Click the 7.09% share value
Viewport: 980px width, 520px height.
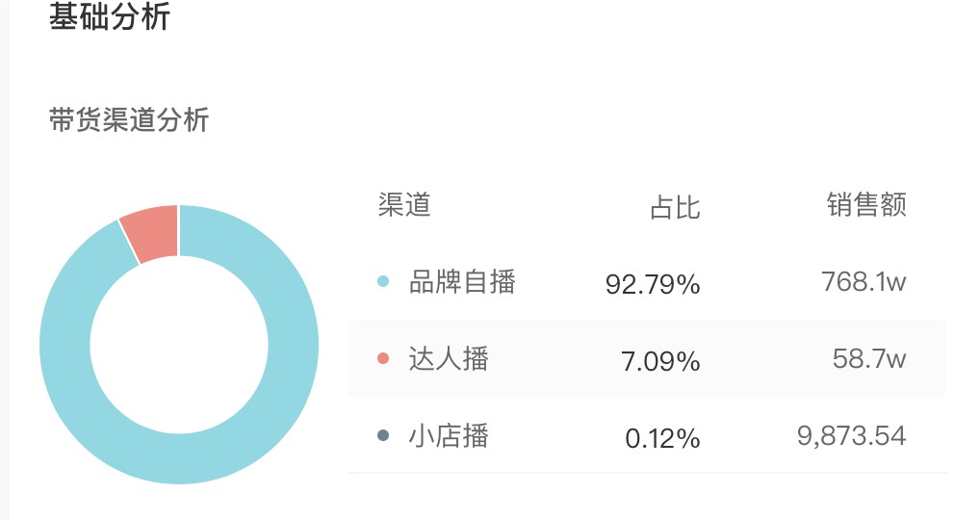660,361
